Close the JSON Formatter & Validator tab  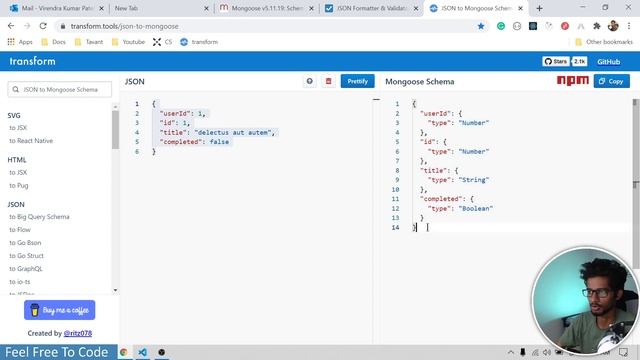click(x=416, y=8)
